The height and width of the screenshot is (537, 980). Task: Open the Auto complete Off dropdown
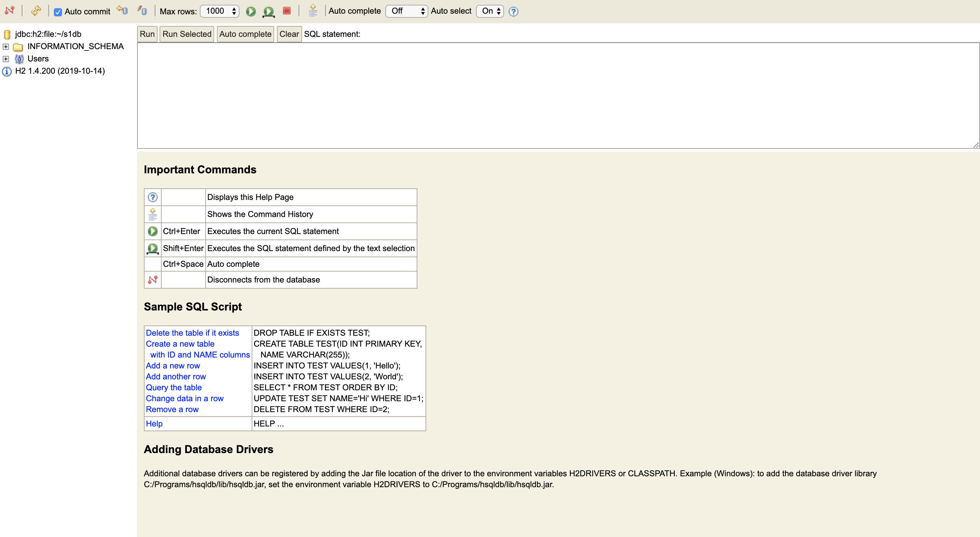(406, 11)
